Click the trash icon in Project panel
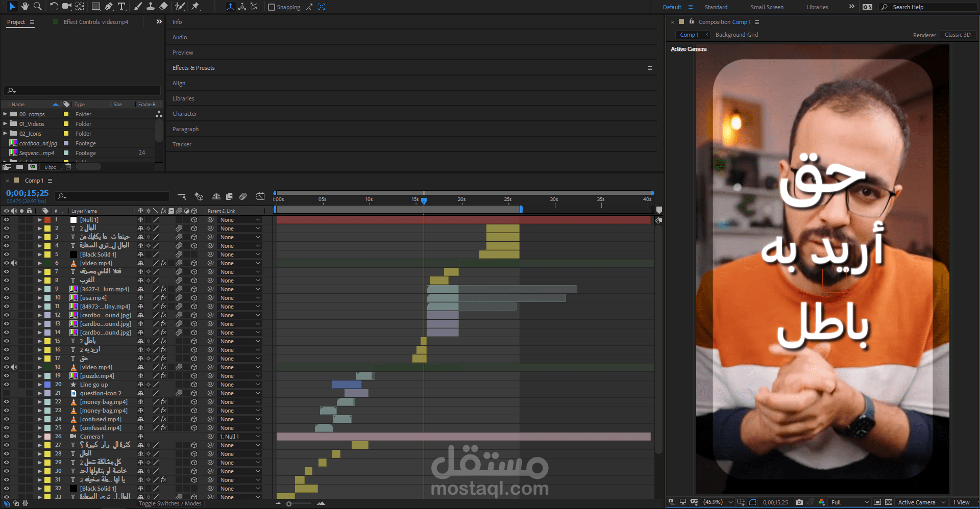 (x=68, y=167)
